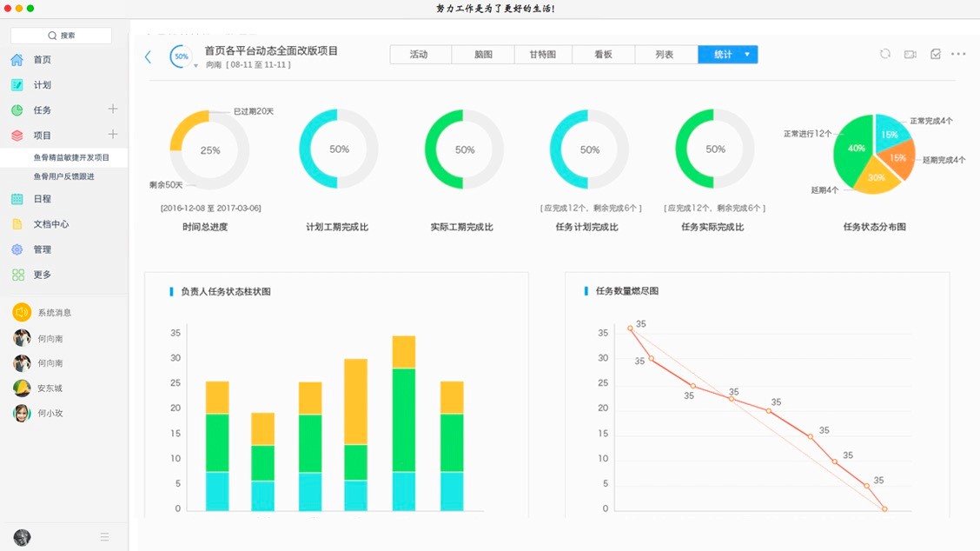This screenshot has height=551, width=980.
Task: Open 系统消息 speaker icon
Action: pyautogui.click(x=22, y=312)
